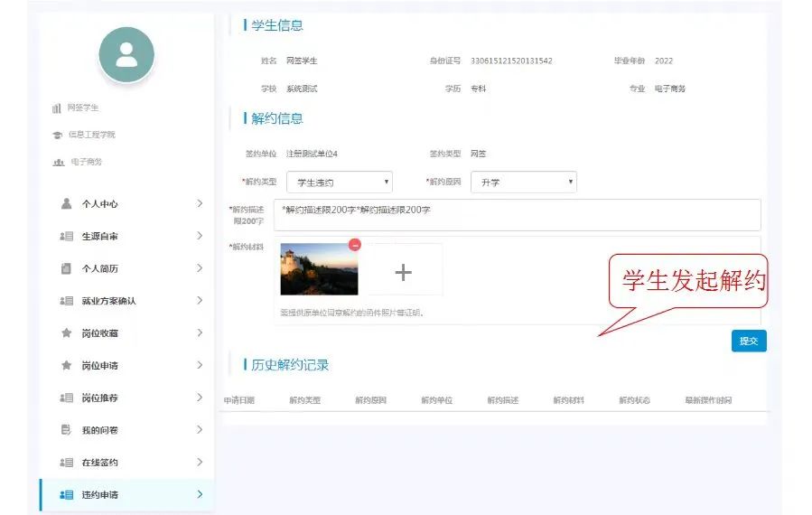The image size is (812, 515).
Task: Select 就业方案确认 from sidebar menu
Action: (108, 301)
